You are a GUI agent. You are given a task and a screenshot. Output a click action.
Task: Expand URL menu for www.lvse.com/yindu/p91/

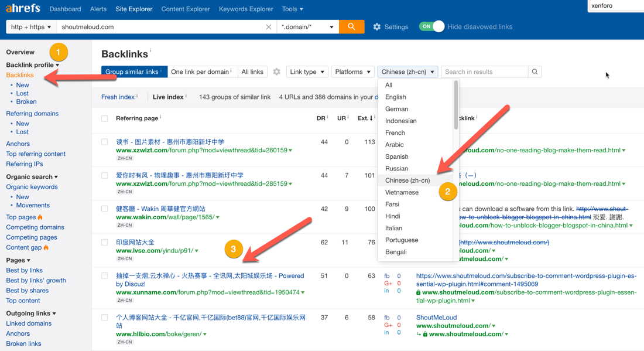[197, 251]
